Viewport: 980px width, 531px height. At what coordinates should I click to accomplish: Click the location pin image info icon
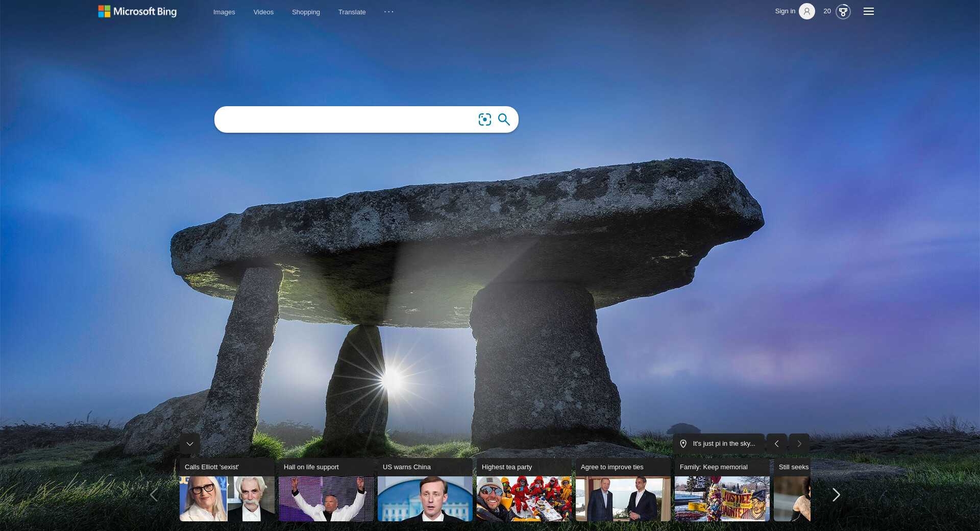pyautogui.click(x=683, y=444)
